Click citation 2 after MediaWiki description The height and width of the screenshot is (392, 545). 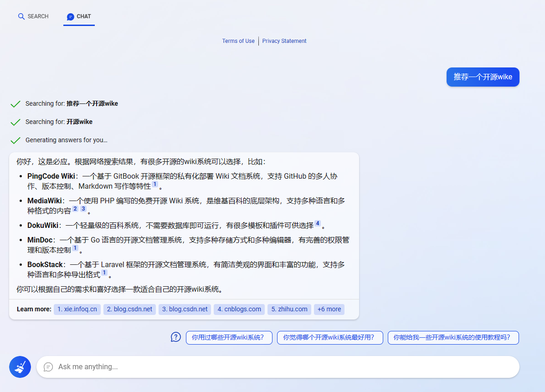pos(75,209)
